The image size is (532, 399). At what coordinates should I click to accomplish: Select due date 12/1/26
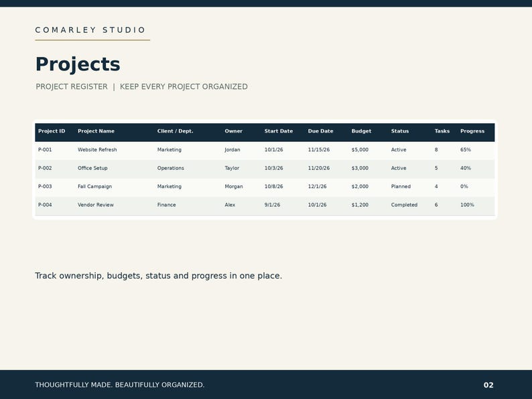click(317, 187)
